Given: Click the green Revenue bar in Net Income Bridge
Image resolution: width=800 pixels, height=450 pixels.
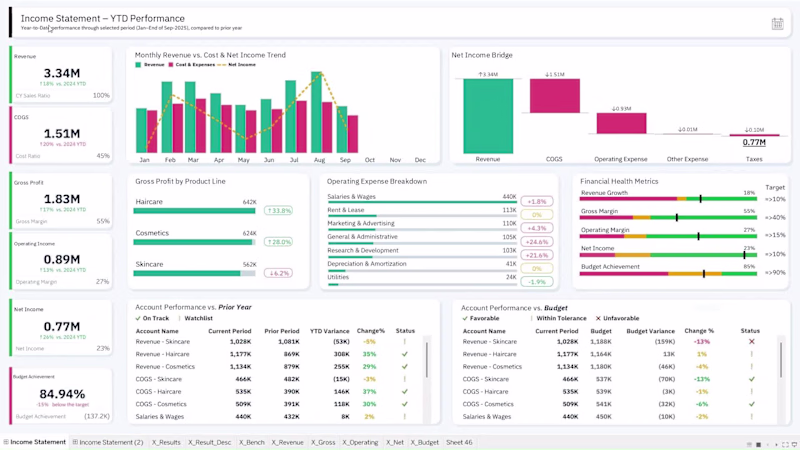Looking at the screenshot, I should point(488,116).
